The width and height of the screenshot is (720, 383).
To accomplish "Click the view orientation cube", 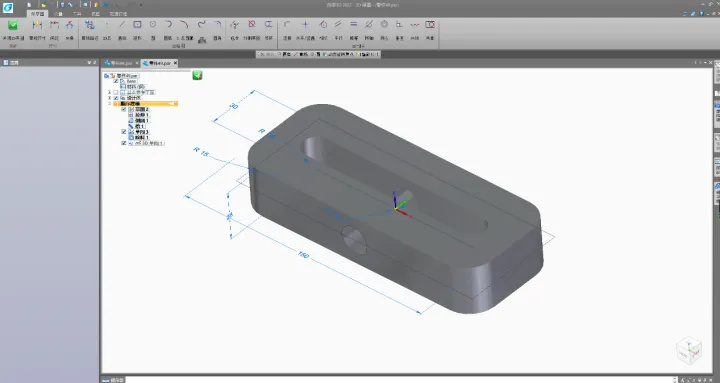I will pyautogui.click(x=689, y=351).
